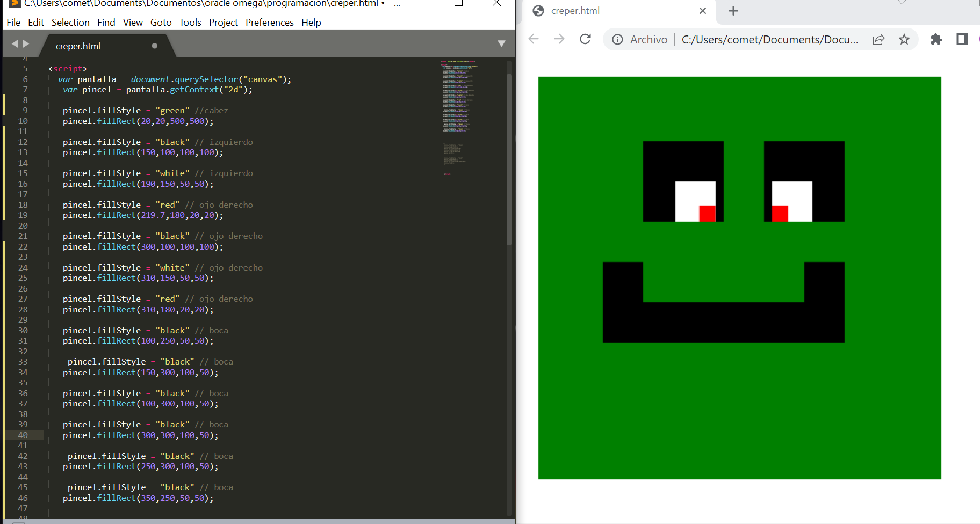Image resolution: width=980 pixels, height=524 pixels.
Task: Open the Help menu
Action: tap(311, 23)
